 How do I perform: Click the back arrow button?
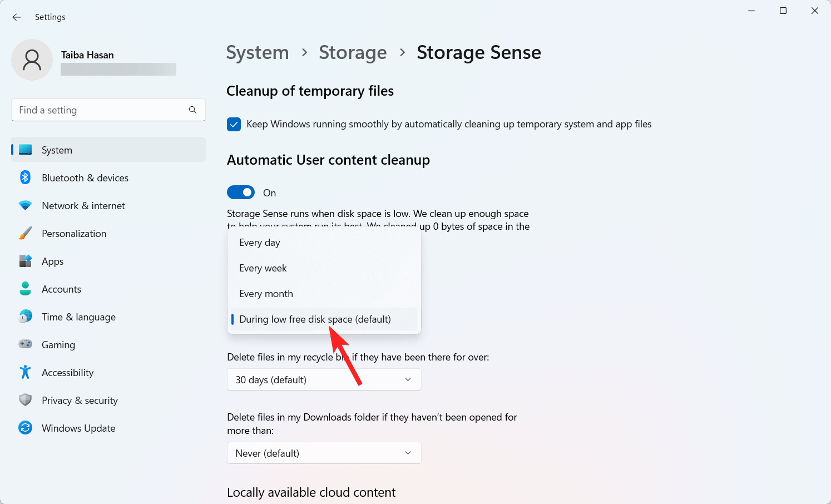pos(16,17)
